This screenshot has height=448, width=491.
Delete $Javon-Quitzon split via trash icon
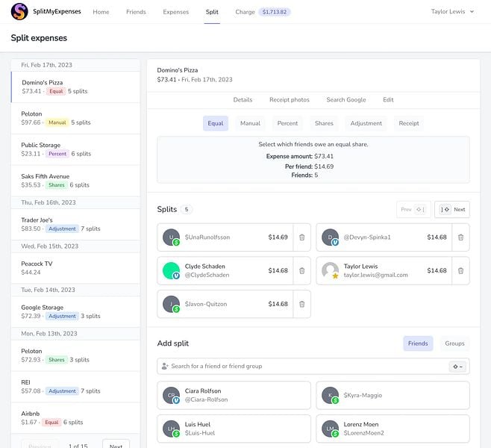302,304
